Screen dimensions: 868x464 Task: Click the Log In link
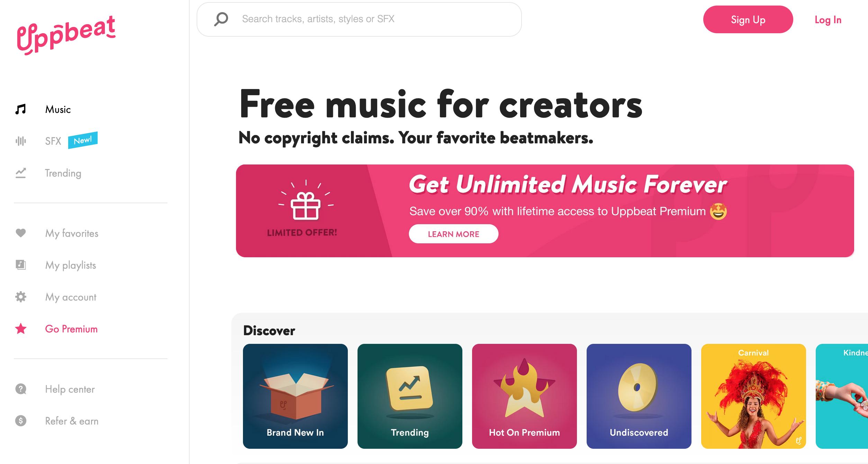(x=828, y=20)
